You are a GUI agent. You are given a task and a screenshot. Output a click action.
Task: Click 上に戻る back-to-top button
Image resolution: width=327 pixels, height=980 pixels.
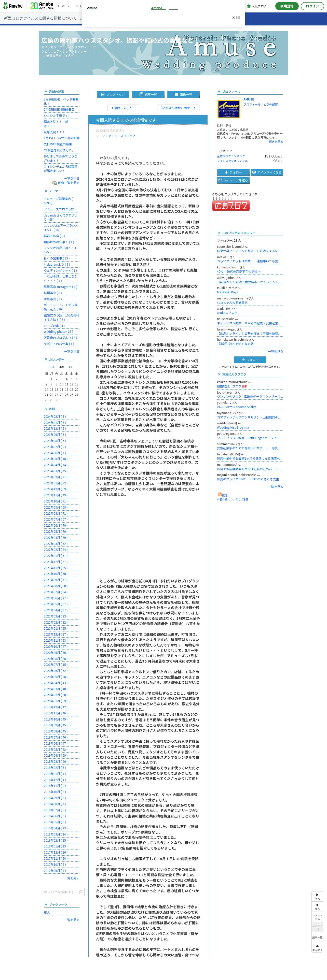(x=317, y=948)
